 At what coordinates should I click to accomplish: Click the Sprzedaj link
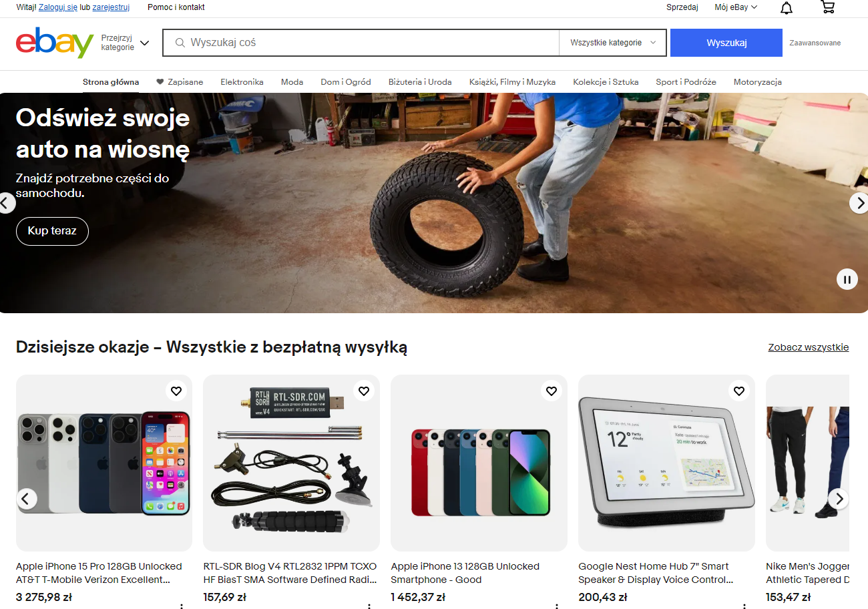(x=682, y=7)
